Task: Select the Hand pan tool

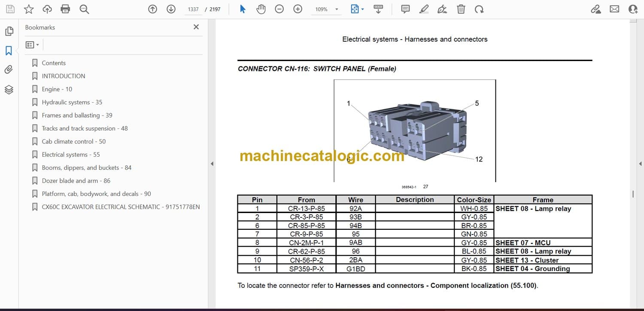Action: [x=261, y=9]
